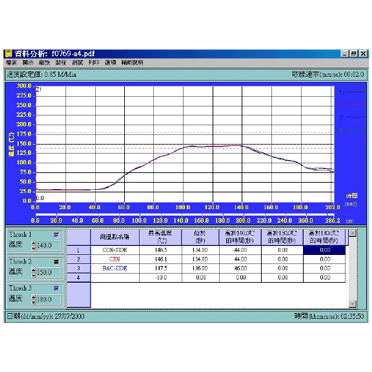Open the first menu 檔案 in menu bar
The height and width of the screenshot is (372, 372).
11,63
